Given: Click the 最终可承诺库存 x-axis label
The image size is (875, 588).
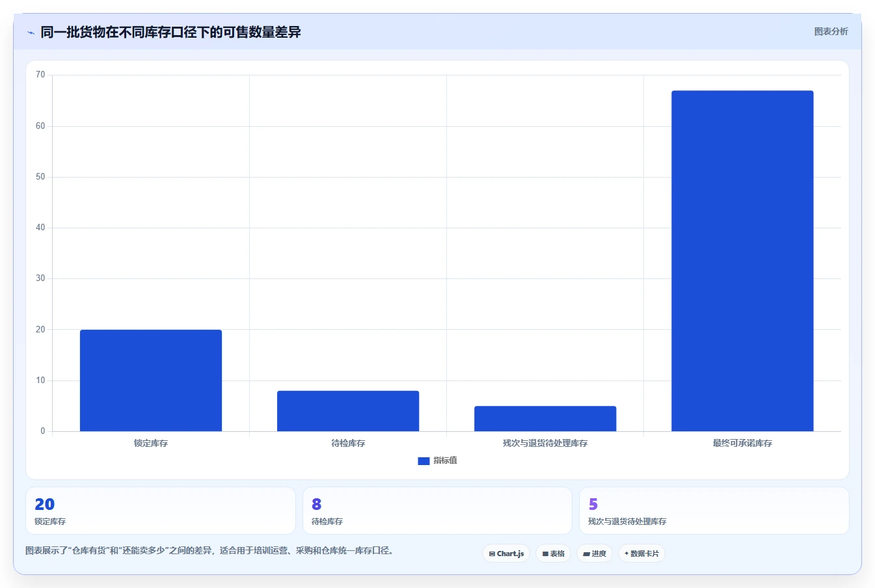Looking at the screenshot, I should (x=742, y=443).
